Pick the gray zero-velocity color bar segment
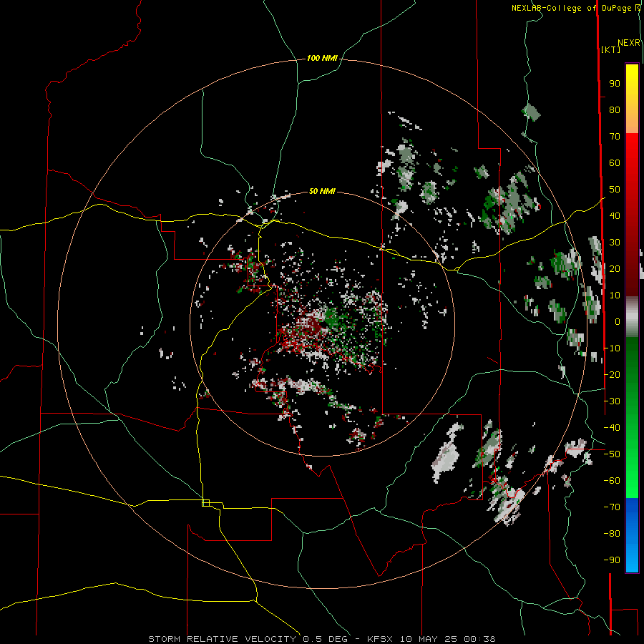Image resolution: width=644 pixels, height=644 pixels. pos(632,317)
